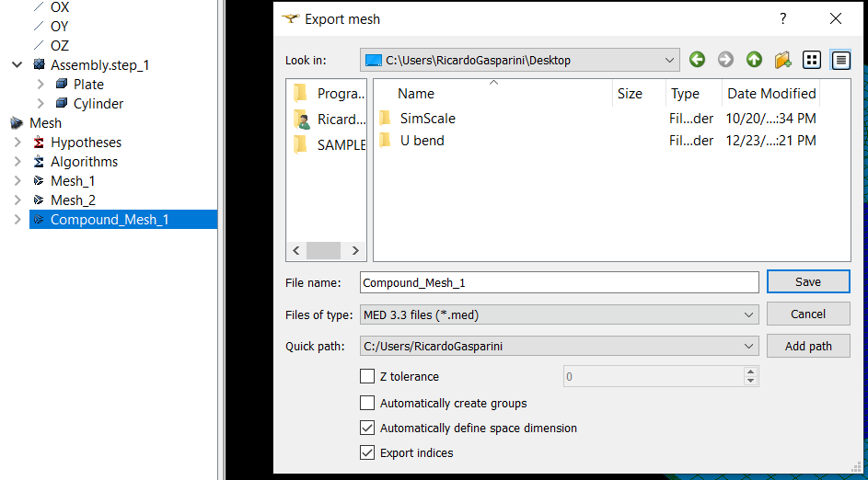Open the Files of type dropdown
The height and width of the screenshot is (480, 868).
559,314
